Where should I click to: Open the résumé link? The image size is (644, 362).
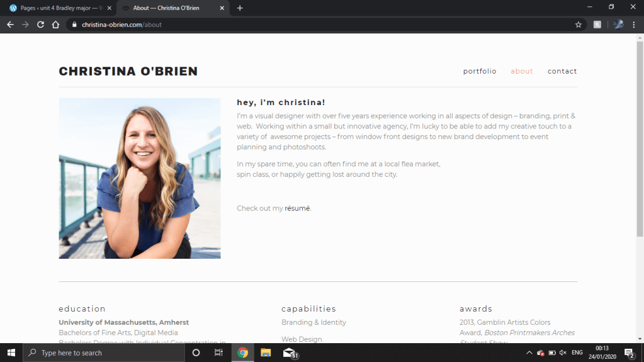click(297, 208)
